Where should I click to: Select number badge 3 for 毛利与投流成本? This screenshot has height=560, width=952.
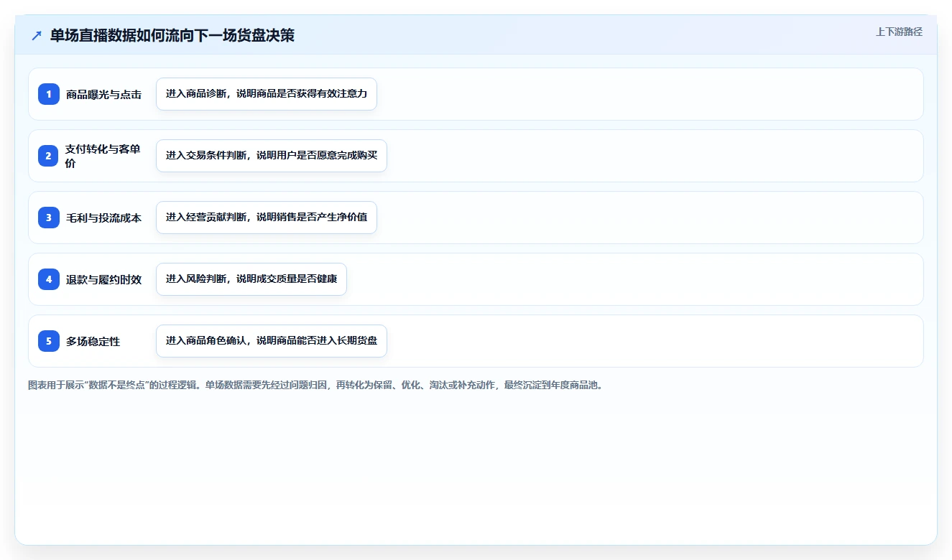(49, 218)
